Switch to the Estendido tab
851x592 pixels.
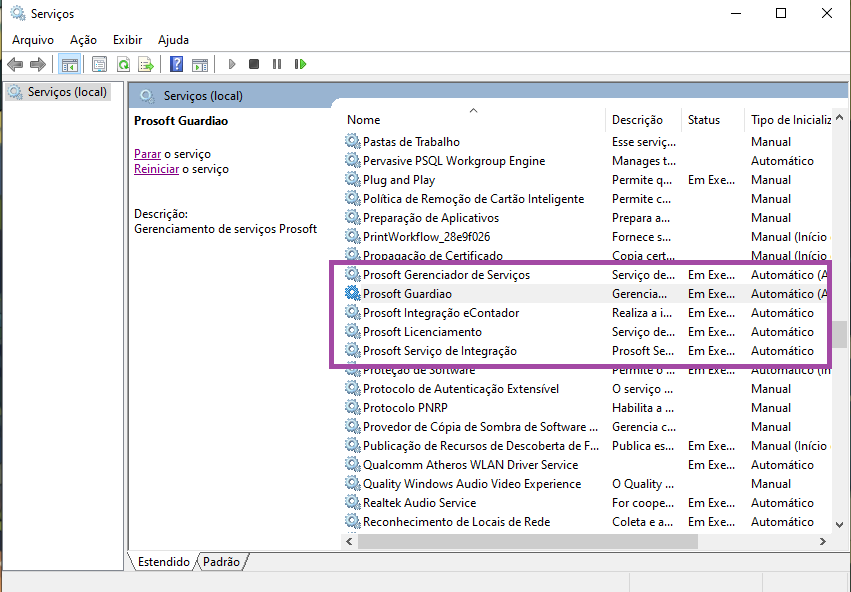(163, 562)
